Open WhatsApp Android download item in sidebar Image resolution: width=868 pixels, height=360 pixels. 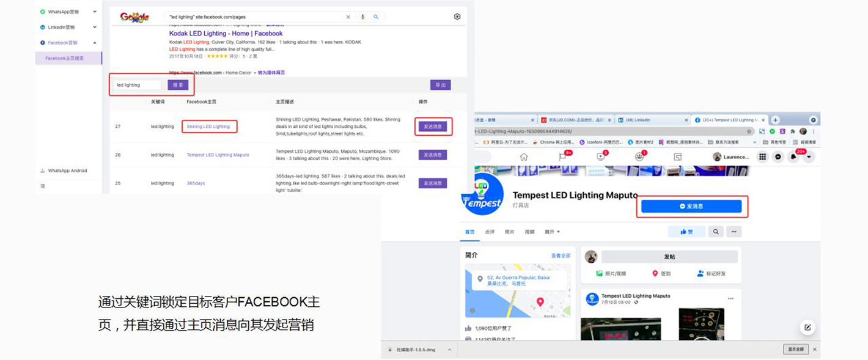(64, 171)
